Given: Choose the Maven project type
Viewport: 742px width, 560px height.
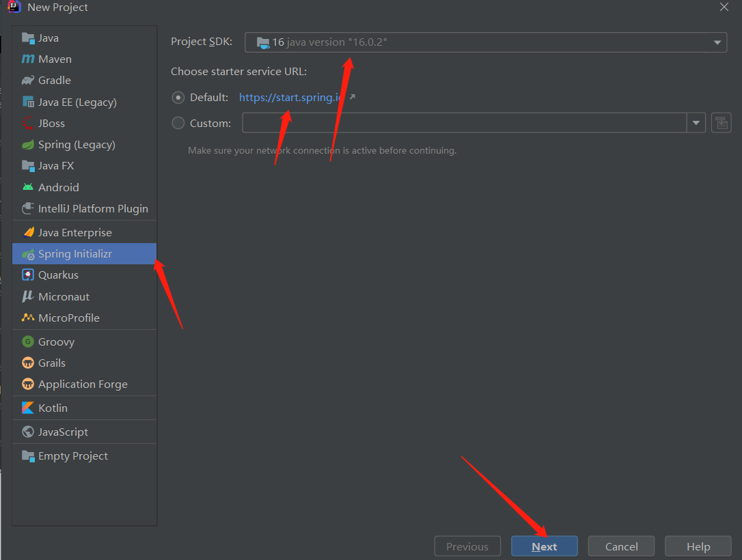Looking at the screenshot, I should tap(84, 59).
